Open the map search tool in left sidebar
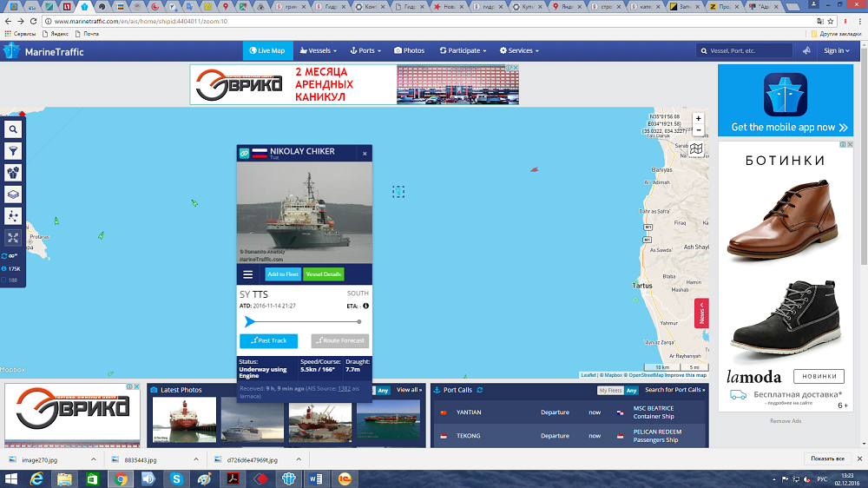 (13, 129)
